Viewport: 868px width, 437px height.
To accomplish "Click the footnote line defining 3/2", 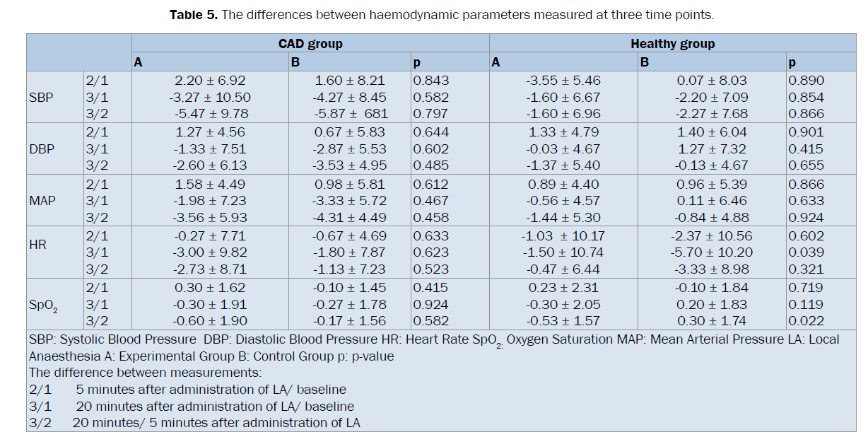I will coord(194,423).
